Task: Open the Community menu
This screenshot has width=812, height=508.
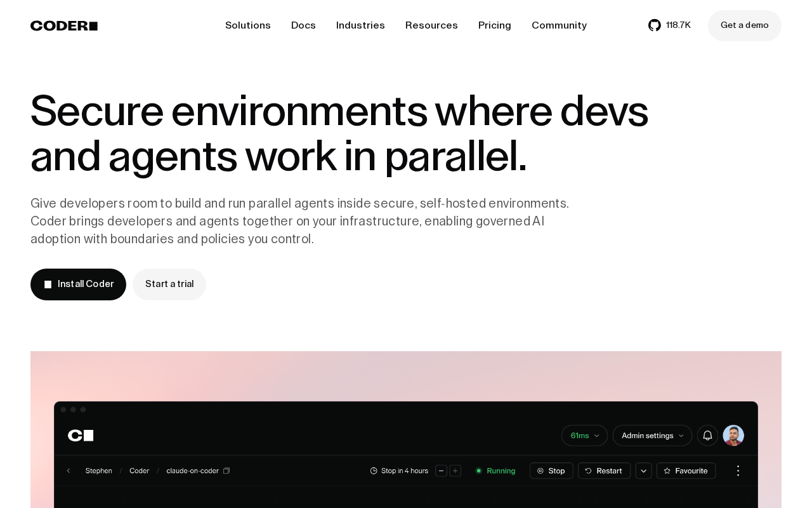Action: click(559, 25)
